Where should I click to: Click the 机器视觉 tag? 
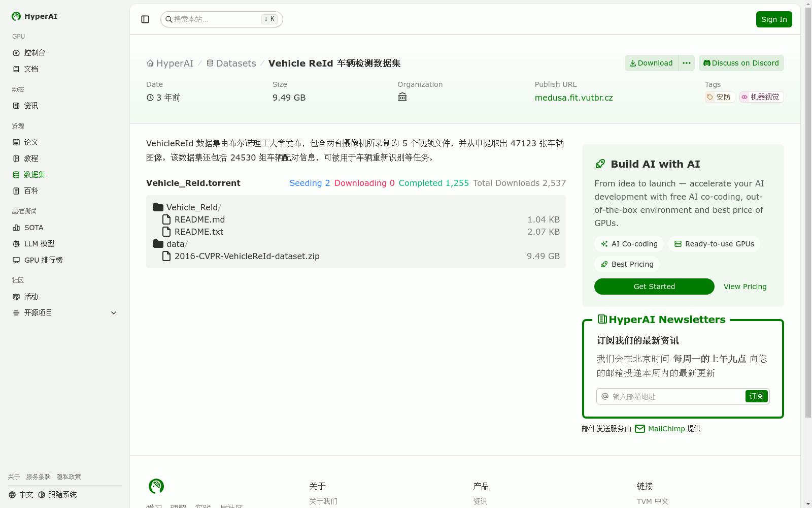pyautogui.click(x=762, y=97)
